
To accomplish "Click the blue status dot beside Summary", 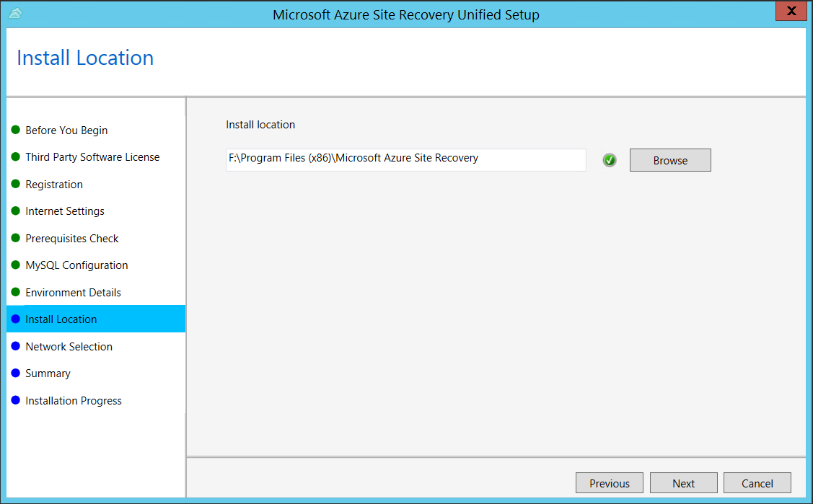I will [x=16, y=373].
